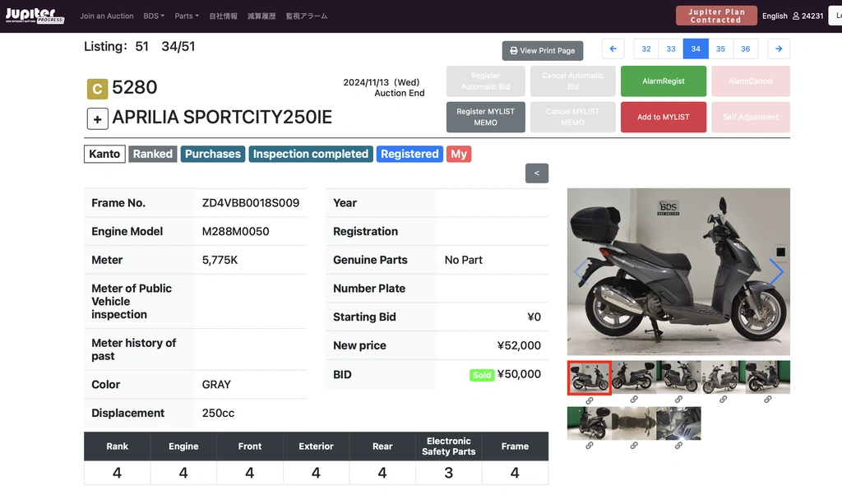Click the link icon under the first bottom-row thumbnail

pos(589,446)
